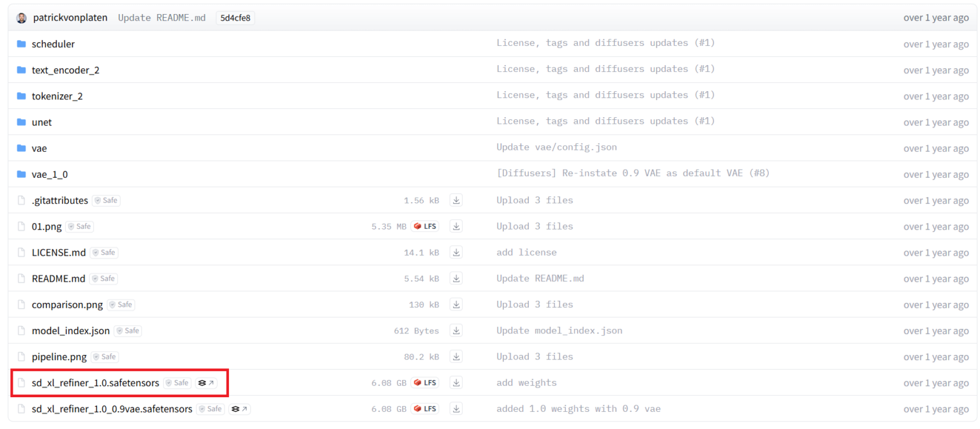Screen dimensions: 980x429
Task: Open the vae_1_0 folder
Action: (49, 174)
